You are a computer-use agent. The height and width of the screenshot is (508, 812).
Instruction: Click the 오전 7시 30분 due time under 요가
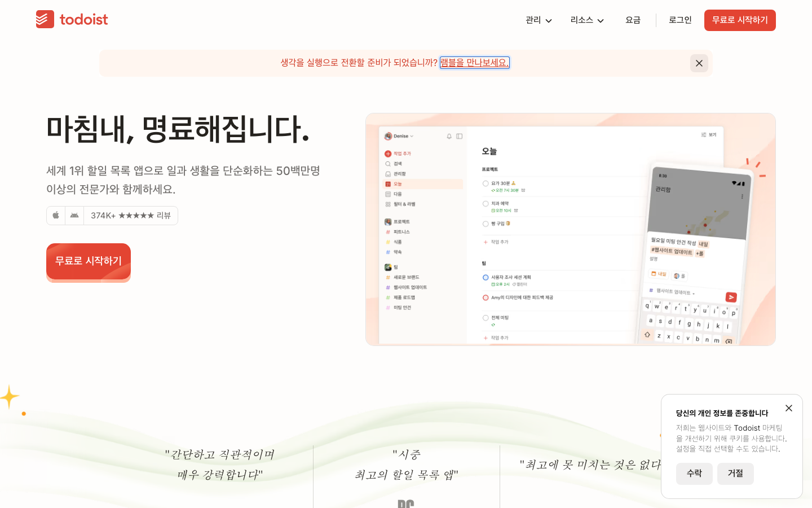(505, 190)
